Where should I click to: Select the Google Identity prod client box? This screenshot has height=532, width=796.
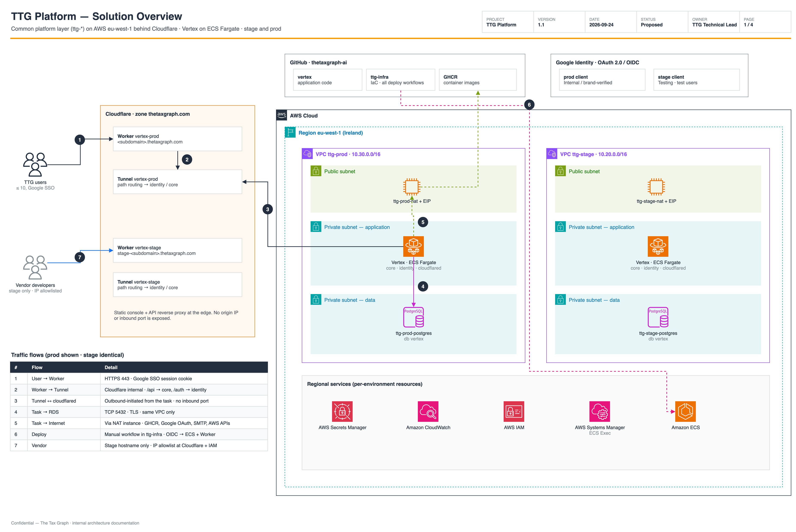(x=602, y=80)
